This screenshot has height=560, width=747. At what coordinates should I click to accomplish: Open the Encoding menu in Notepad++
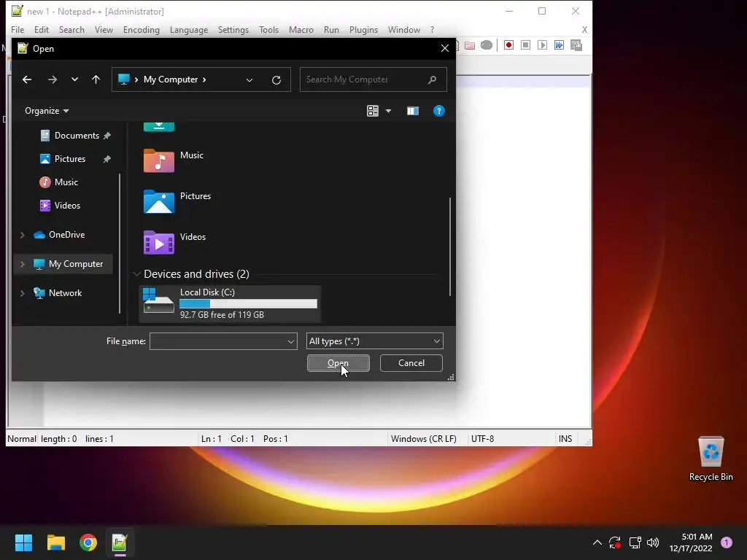(142, 29)
